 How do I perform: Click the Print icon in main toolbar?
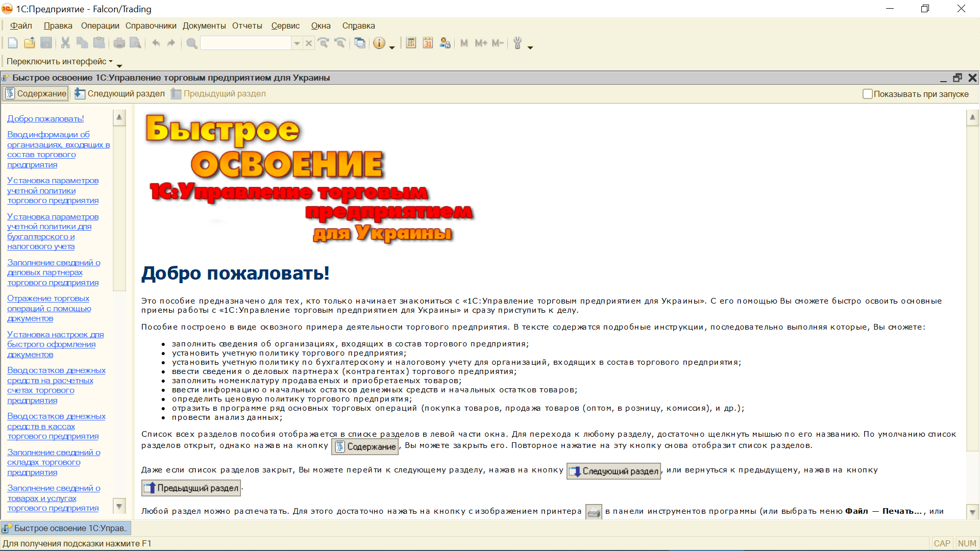tap(119, 43)
